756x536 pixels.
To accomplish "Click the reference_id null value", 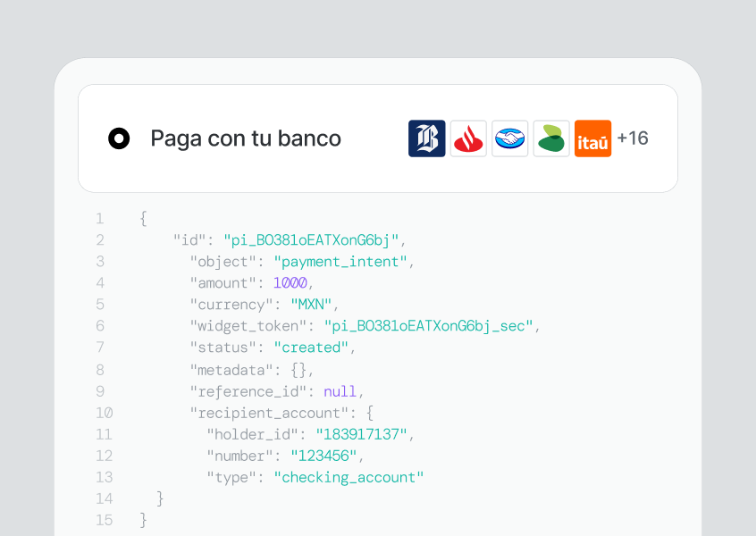I will tap(340, 390).
